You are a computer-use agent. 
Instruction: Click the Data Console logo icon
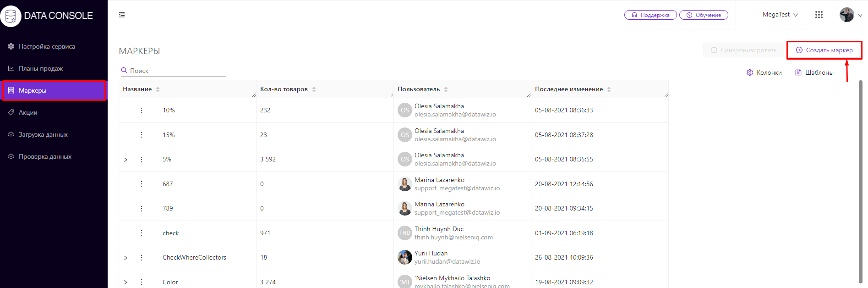pyautogui.click(x=11, y=16)
